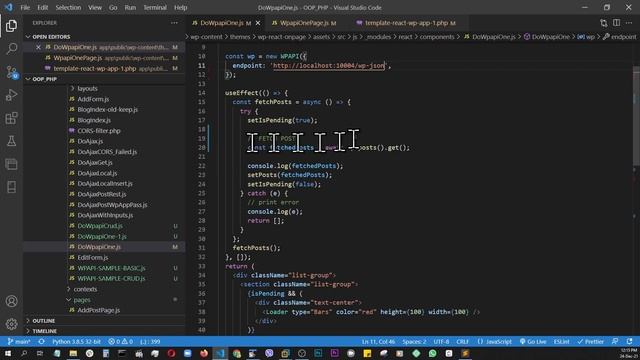
Task: Open the Manage gear icon
Action: coord(11,324)
